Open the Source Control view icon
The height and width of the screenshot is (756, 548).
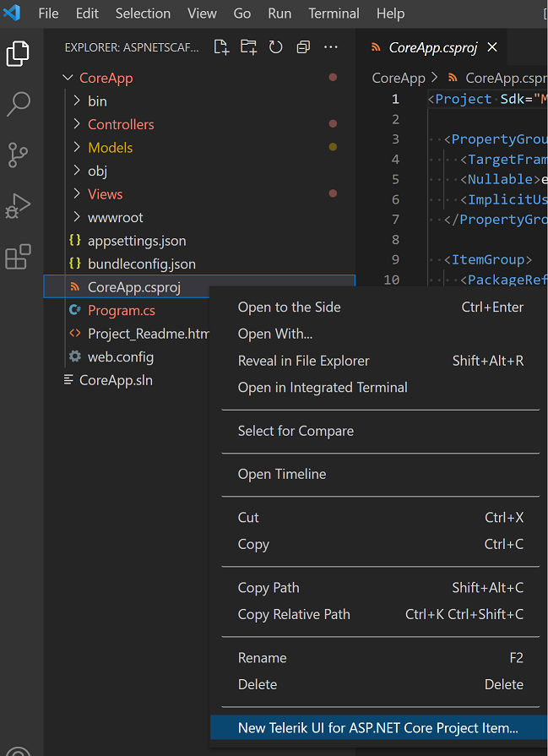(x=19, y=155)
